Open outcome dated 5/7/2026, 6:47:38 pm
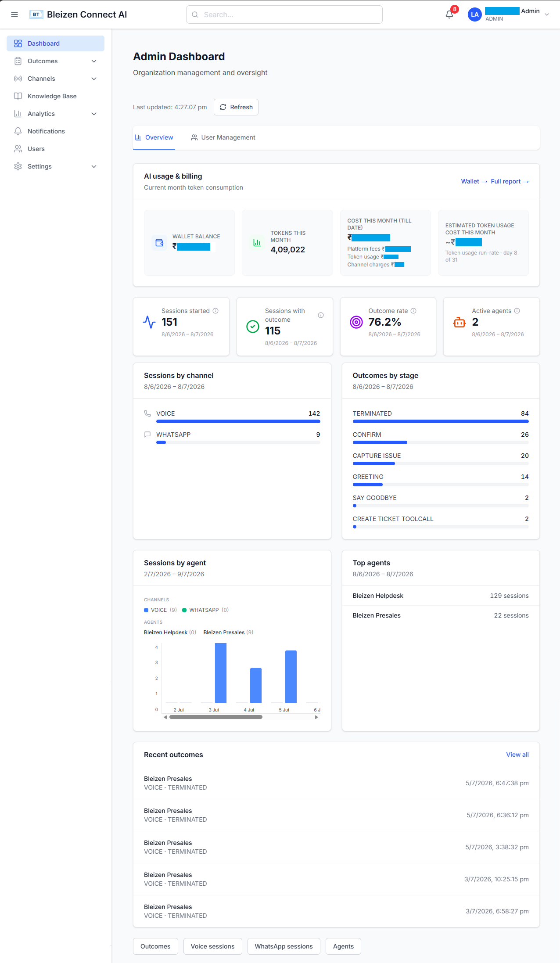Viewport: 560px width, 963px height. click(x=336, y=783)
